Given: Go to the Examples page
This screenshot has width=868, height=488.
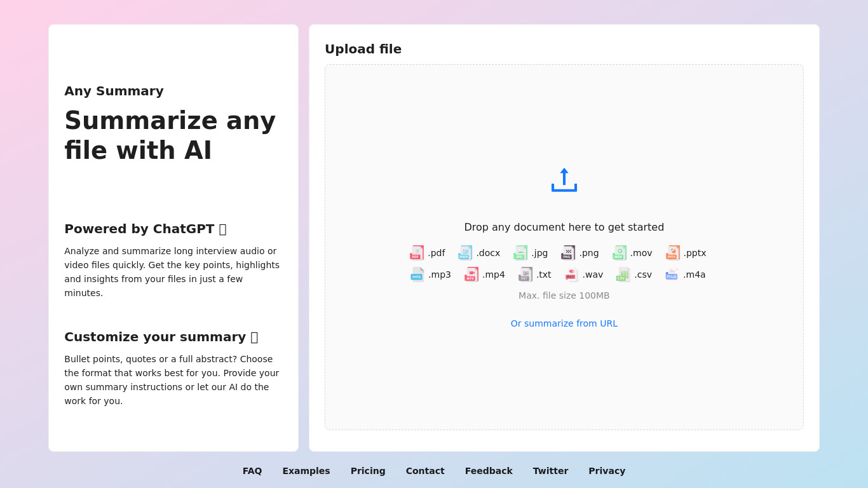Looking at the screenshot, I should coord(306,471).
